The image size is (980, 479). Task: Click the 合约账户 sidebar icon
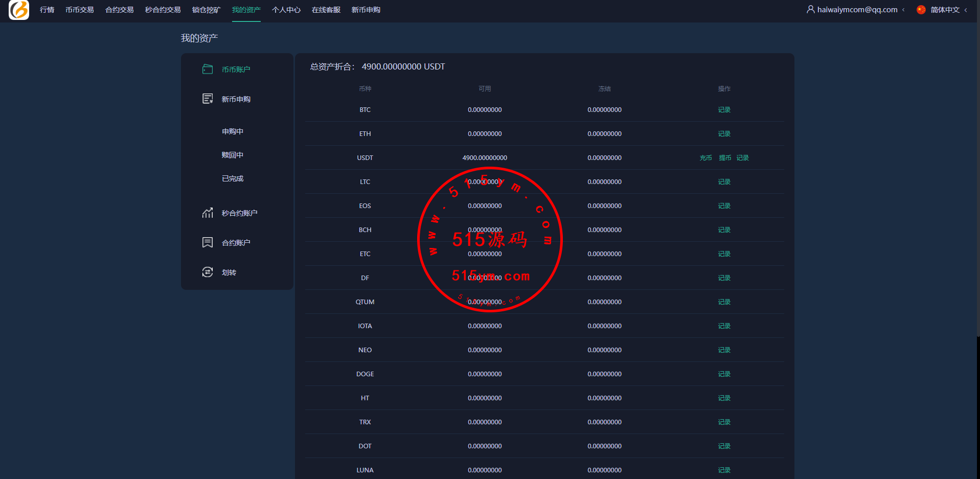pos(208,242)
